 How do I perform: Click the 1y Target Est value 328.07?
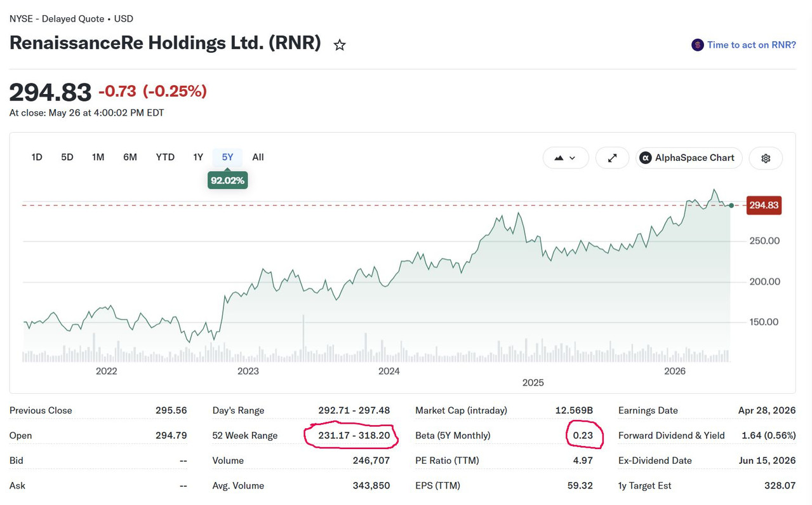[780, 486]
